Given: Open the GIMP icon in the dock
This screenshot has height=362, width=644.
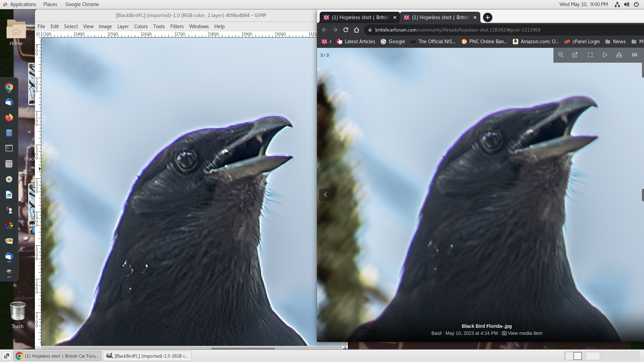Looking at the screenshot, I should coord(9,272).
